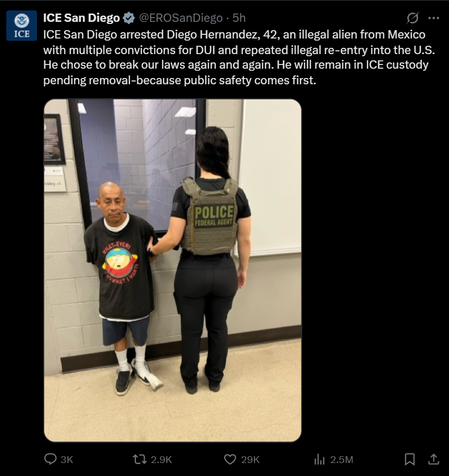The height and width of the screenshot is (476, 449).
Task: Click the 29K likes count
Action: point(250,459)
